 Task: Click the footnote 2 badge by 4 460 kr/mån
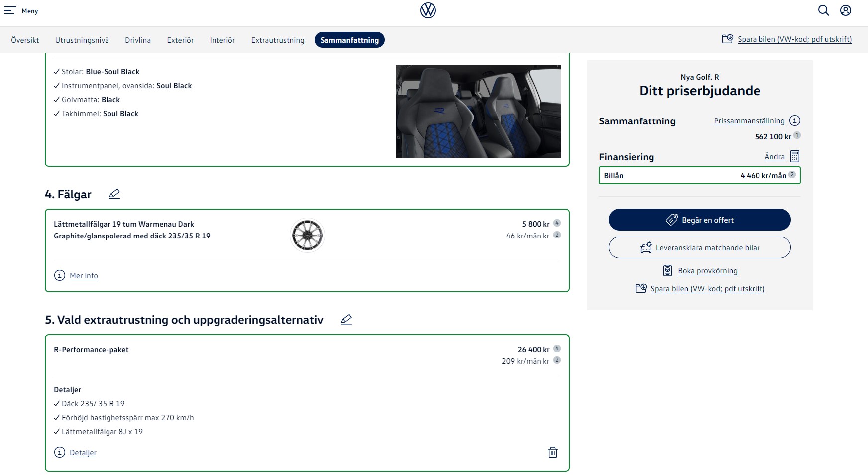pos(792,175)
